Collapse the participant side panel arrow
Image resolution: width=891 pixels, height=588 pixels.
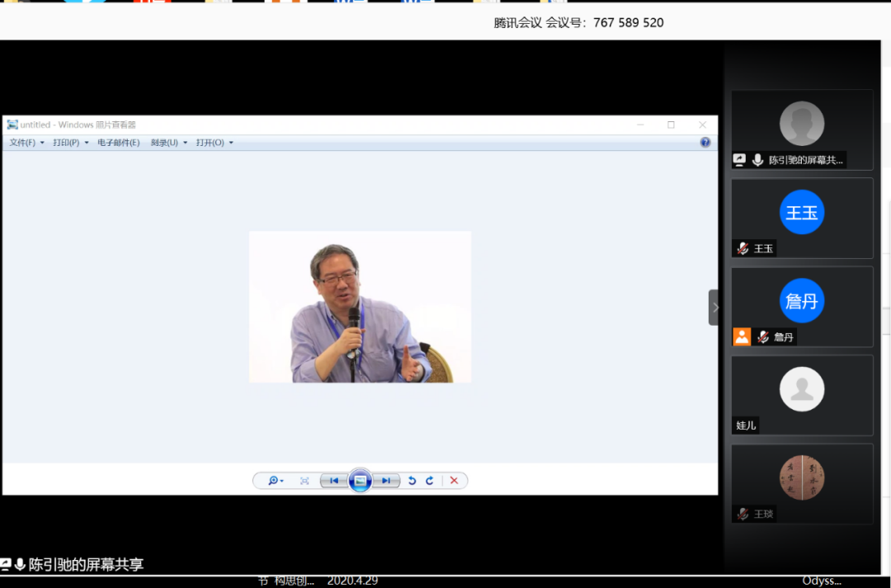tap(714, 308)
